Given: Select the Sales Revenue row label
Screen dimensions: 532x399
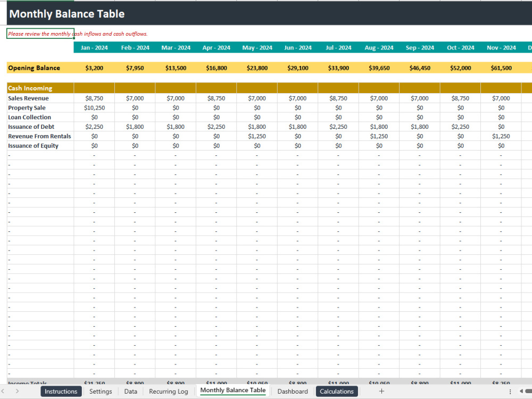Looking at the screenshot, I should tap(40, 98).
